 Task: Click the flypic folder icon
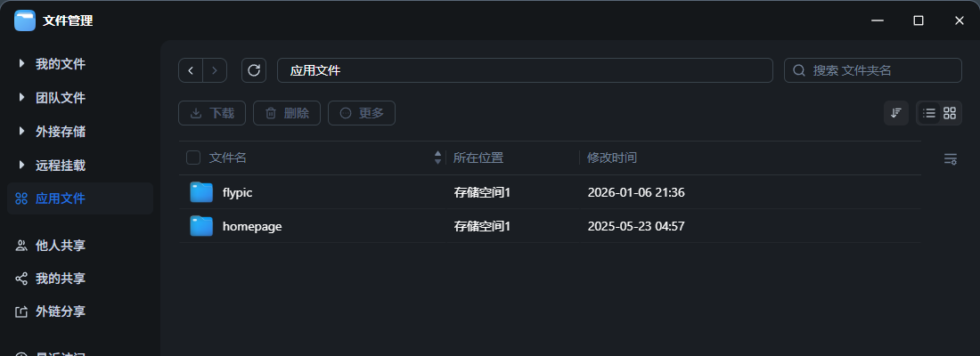[x=201, y=192]
